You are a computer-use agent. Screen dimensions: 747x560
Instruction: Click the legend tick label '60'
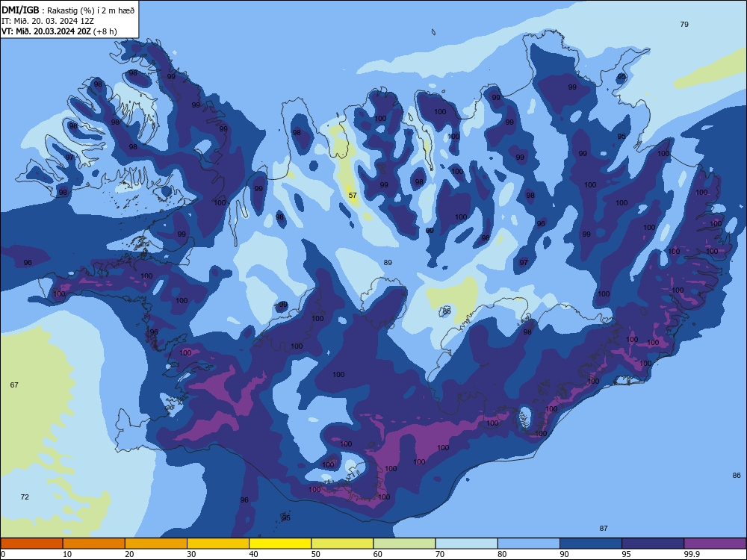pos(378,554)
